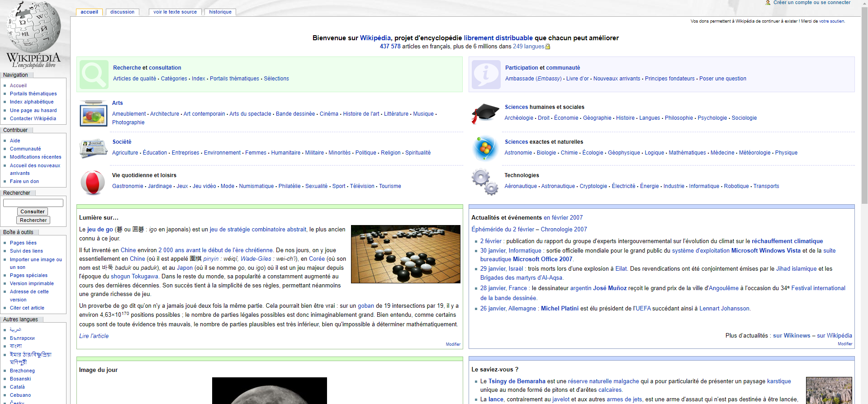
Task: Open Éphéméride du 2 février link
Action: [503, 230]
